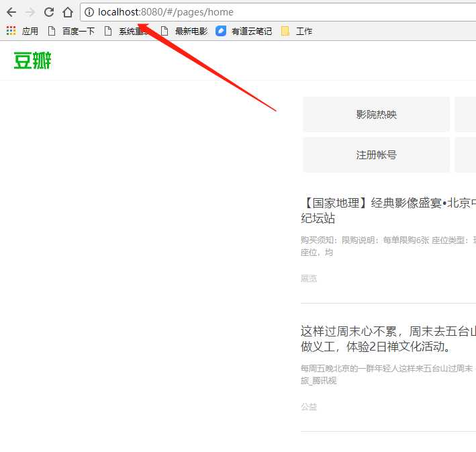This screenshot has width=476, height=452.
Task: Click the 应用 bookmarks label
Action: (30, 31)
